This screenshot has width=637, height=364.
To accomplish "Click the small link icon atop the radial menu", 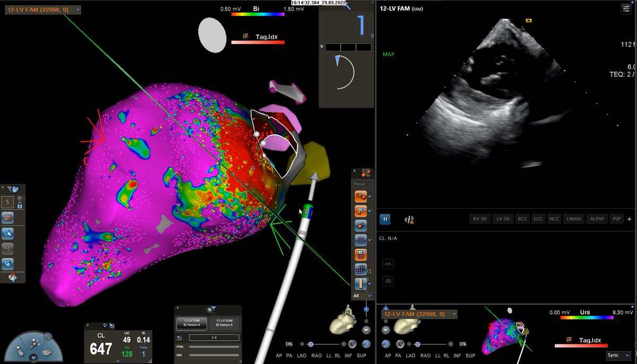I will pos(48,336).
